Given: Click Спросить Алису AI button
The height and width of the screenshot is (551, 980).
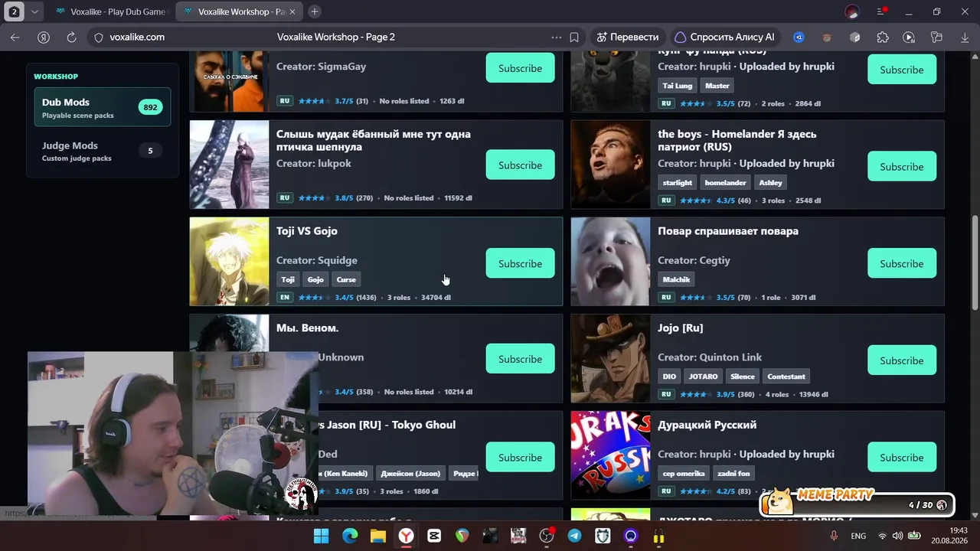Looking at the screenshot, I should coord(724,37).
